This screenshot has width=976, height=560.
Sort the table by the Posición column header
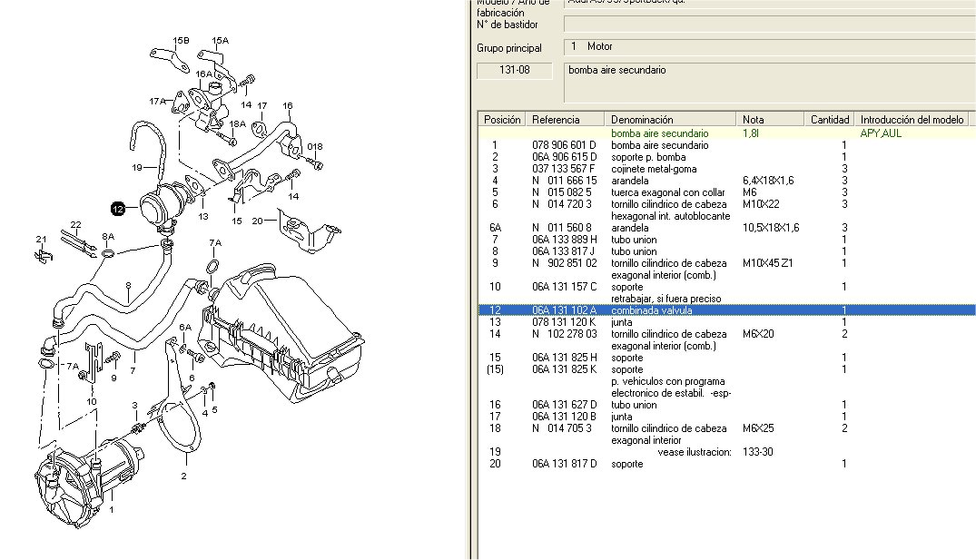tap(502, 120)
